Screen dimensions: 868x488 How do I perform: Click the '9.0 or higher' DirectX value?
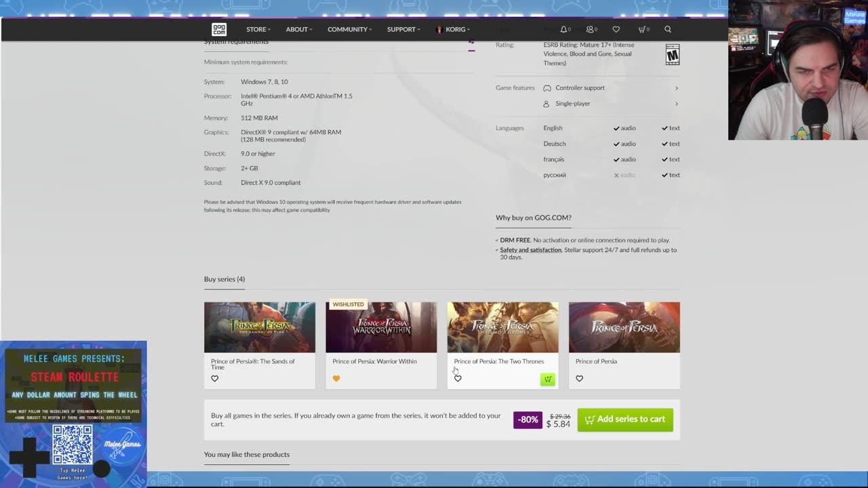[258, 154]
